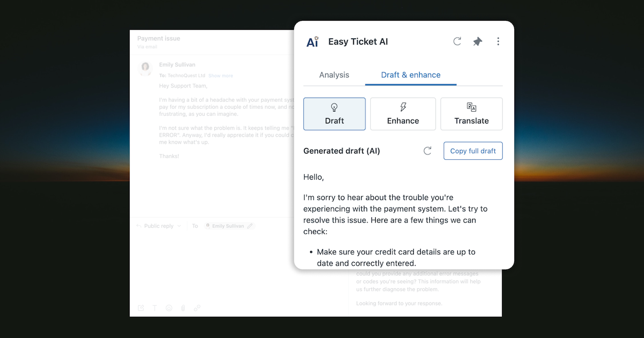Switch to the Analysis tab

(x=334, y=75)
